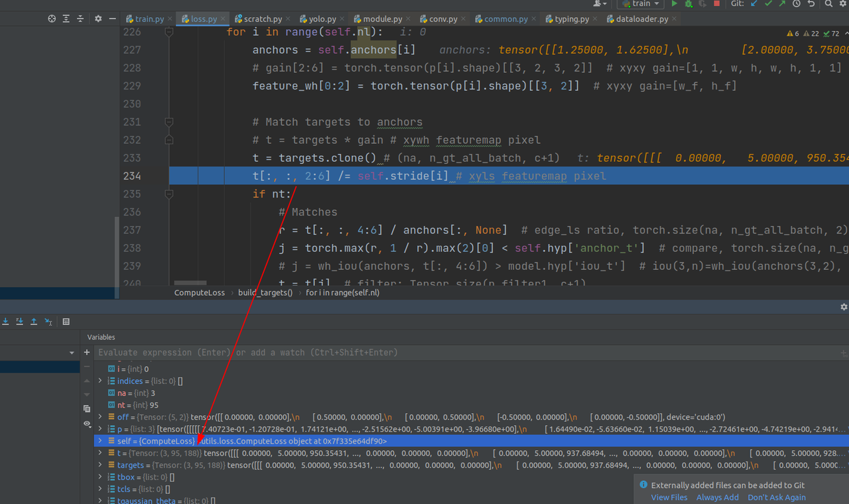Click the code line 'if nt:' at line 235
This screenshot has height=504, width=849.
[272, 194]
